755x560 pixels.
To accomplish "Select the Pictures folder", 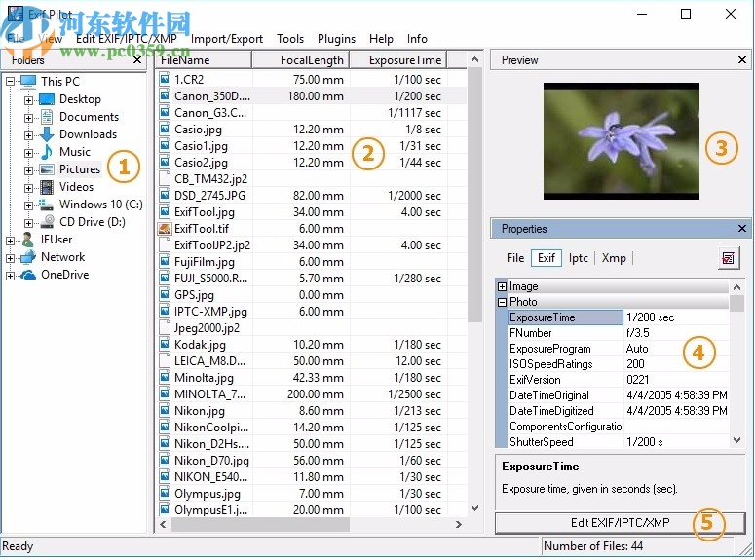I will (80, 169).
